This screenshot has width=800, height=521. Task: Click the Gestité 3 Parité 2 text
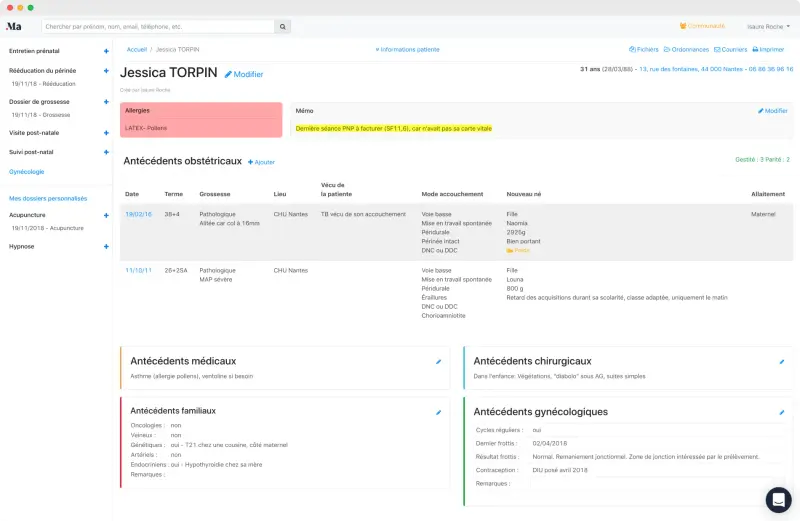[762, 160]
